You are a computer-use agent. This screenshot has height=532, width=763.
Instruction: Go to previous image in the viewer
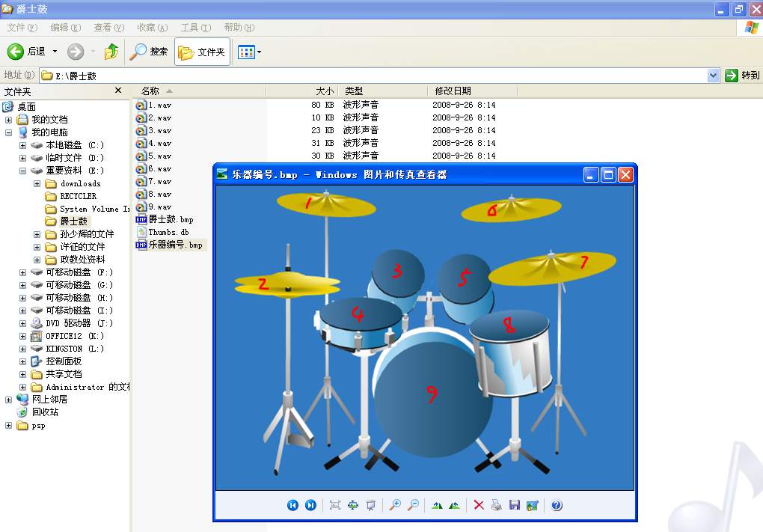[292, 506]
